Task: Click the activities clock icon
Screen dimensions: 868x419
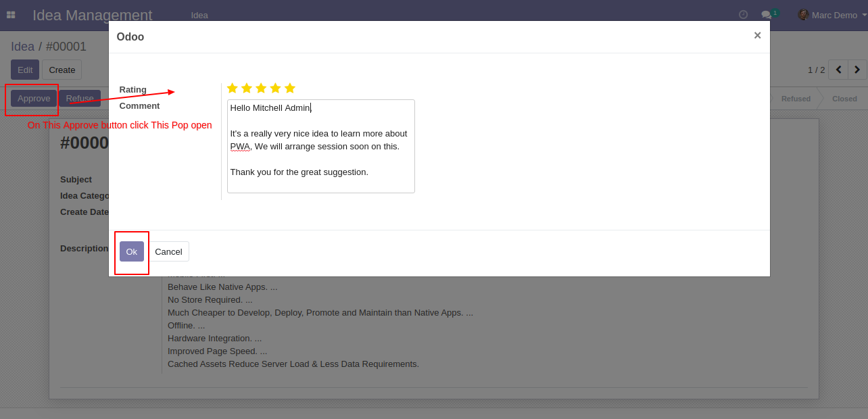Action: [743, 15]
